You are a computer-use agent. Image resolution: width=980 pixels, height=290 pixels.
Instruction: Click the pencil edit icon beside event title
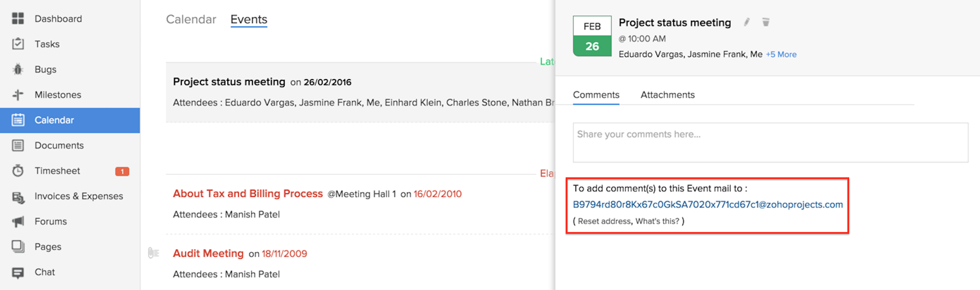pos(746,22)
